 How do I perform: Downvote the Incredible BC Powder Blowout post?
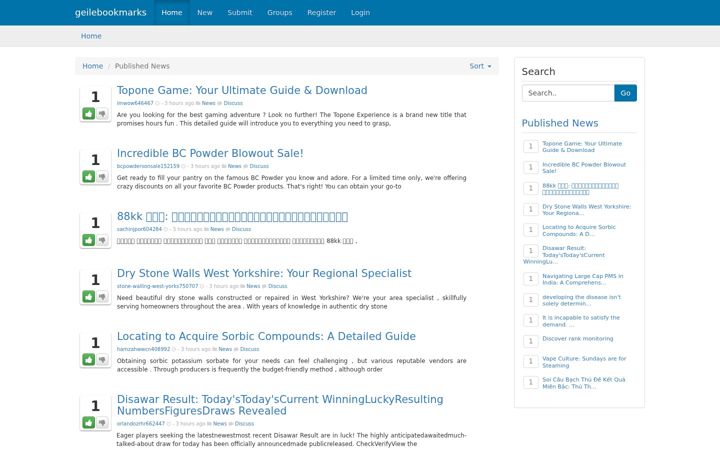[x=102, y=176]
